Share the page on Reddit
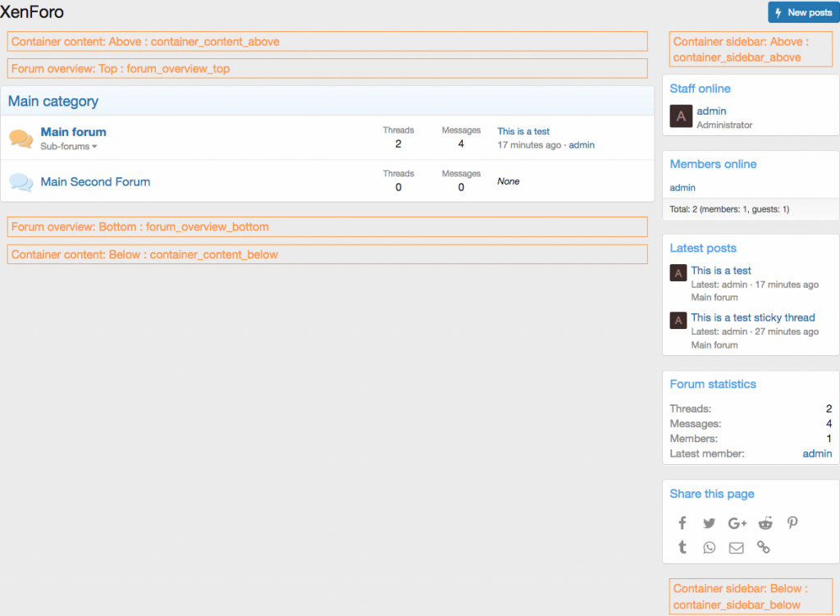The width and height of the screenshot is (840, 616). [765, 522]
